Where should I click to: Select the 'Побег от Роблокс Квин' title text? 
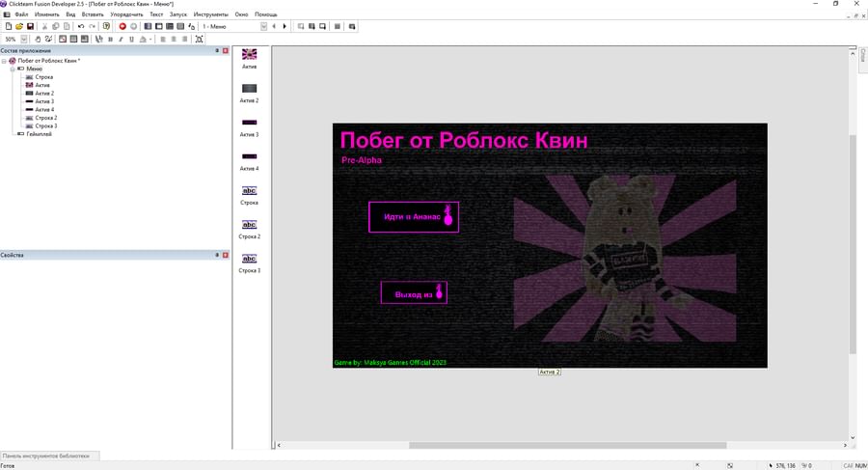[x=464, y=140]
